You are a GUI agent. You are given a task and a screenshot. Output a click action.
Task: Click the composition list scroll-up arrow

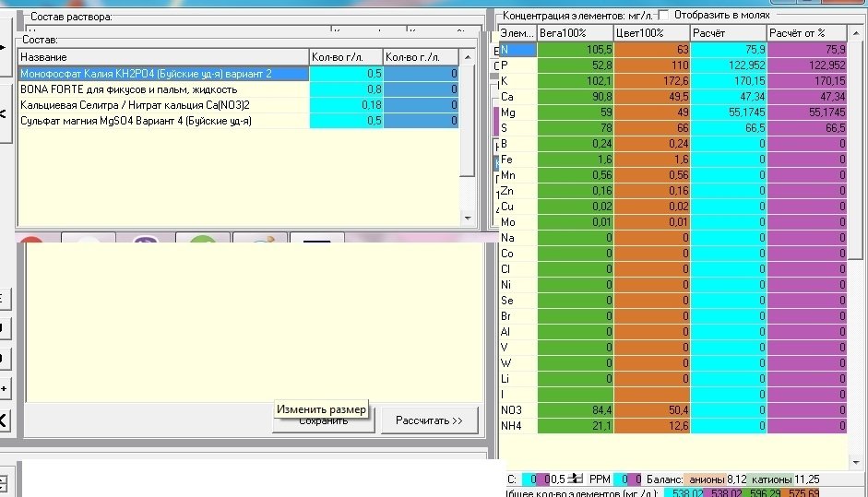coord(468,57)
